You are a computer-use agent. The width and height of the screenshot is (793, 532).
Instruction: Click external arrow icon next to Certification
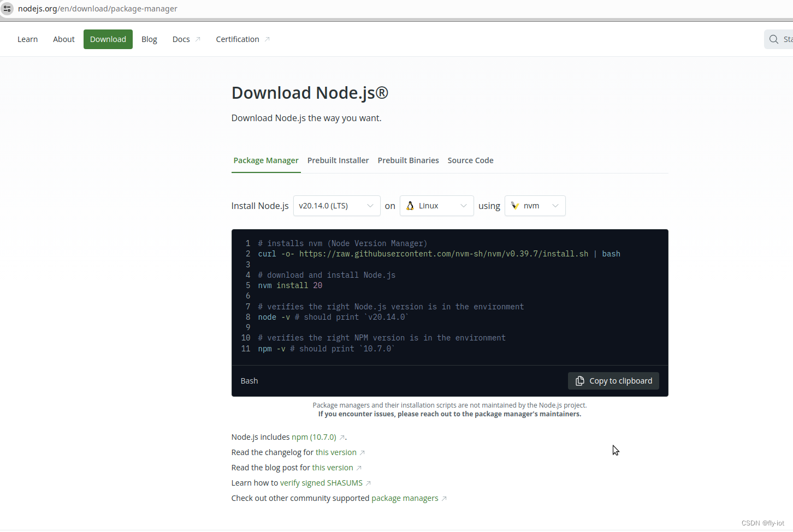[x=267, y=39]
